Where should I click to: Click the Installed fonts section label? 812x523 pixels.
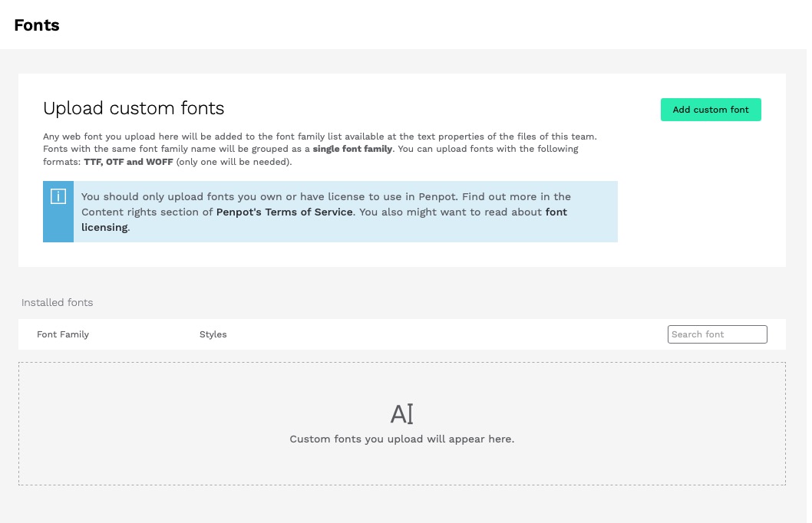pyautogui.click(x=57, y=302)
